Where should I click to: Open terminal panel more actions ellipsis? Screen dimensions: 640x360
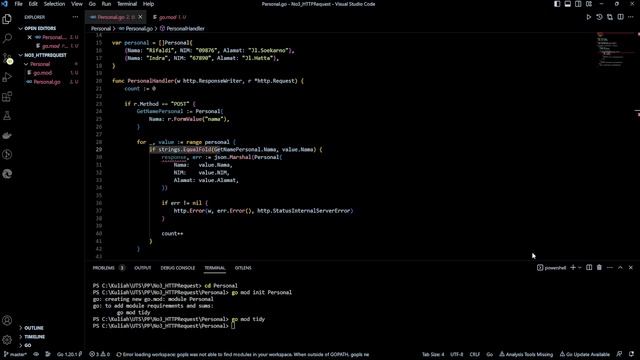[610, 267]
